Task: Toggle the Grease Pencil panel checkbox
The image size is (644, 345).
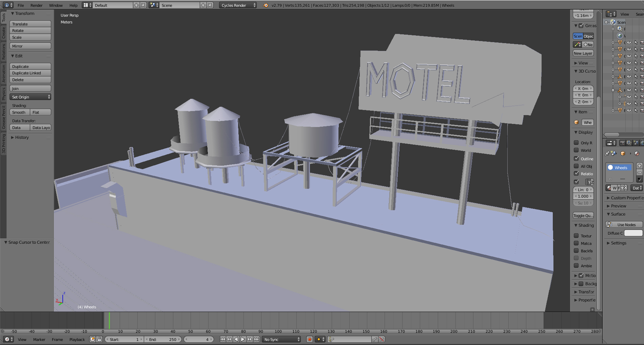Action: [581, 25]
